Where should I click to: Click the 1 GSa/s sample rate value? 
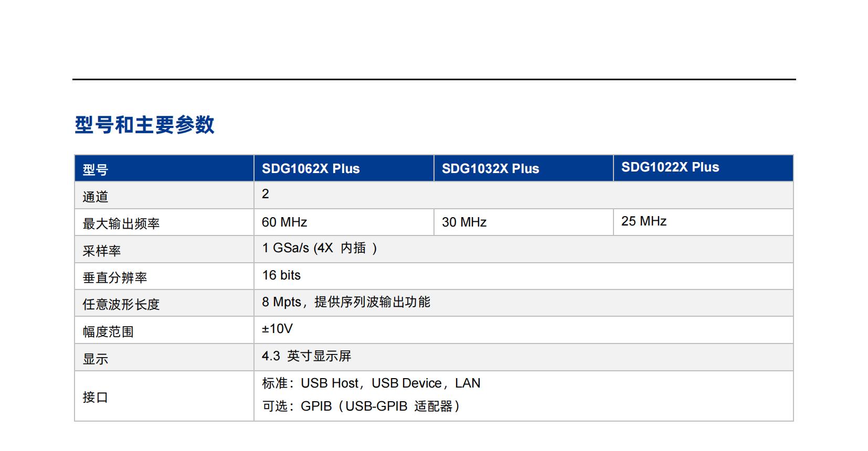click(320, 248)
